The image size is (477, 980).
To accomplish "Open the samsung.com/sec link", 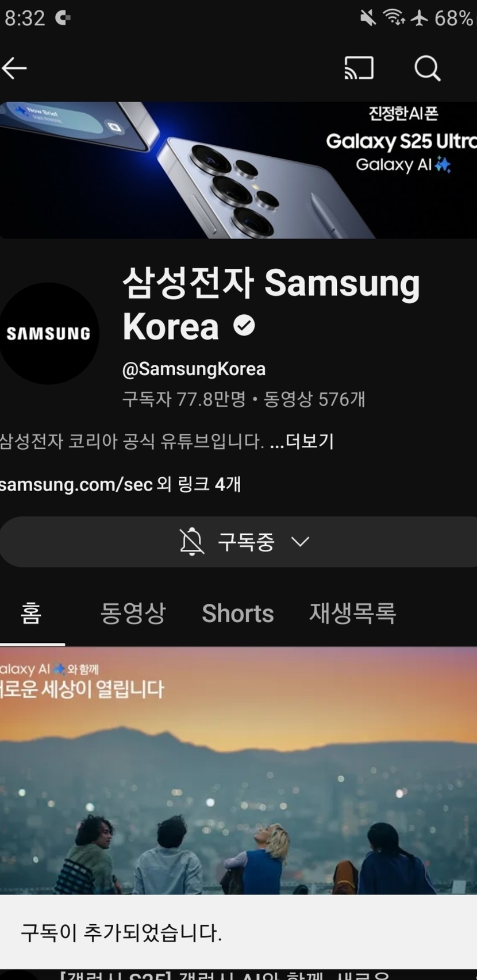I will [x=76, y=484].
